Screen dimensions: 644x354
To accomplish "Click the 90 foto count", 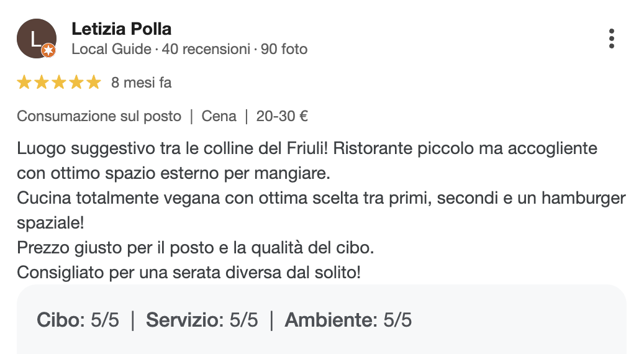I will click(x=284, y=49).
